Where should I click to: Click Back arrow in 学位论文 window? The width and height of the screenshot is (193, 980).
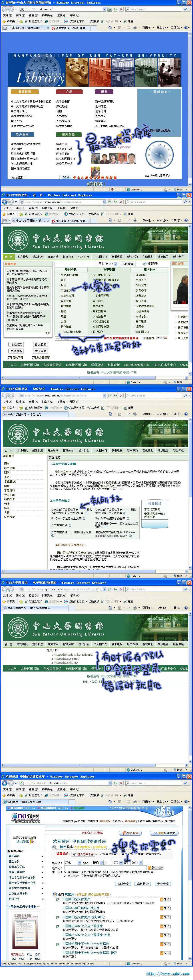click(x=5, y=395)
